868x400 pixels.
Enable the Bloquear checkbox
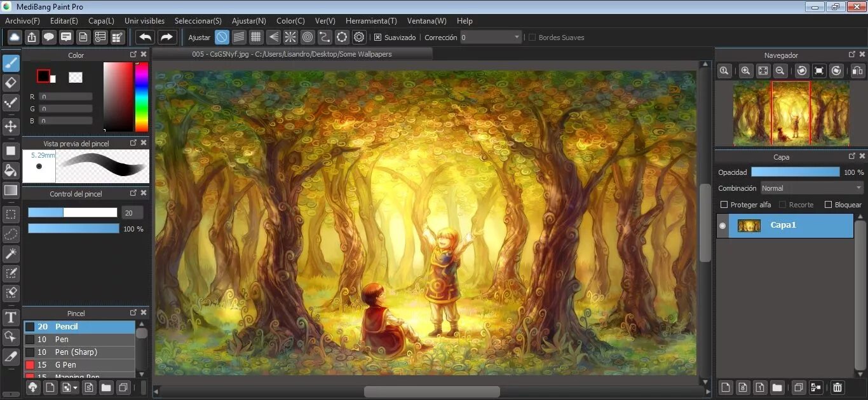click(828, 205)
